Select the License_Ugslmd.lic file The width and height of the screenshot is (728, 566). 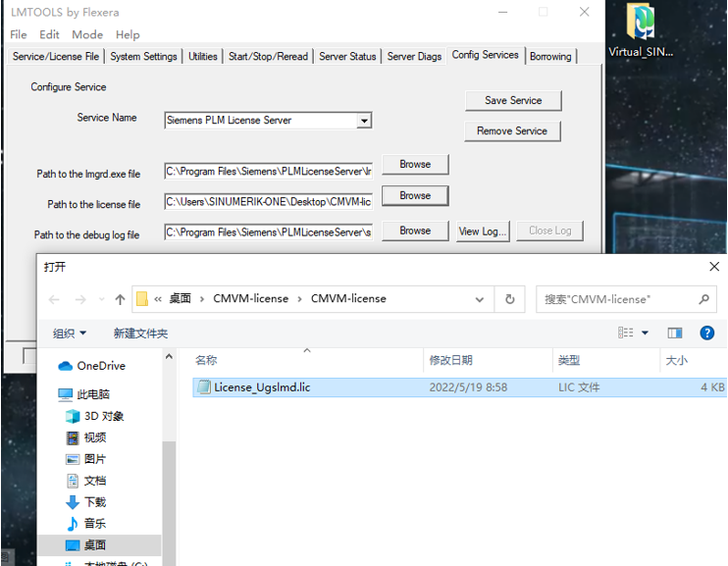click(x=459, y=387)
